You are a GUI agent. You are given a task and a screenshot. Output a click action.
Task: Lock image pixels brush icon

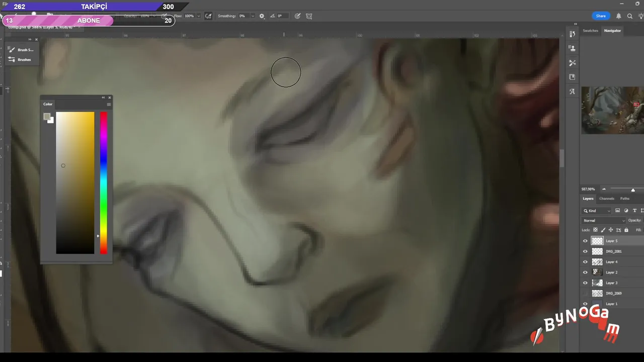tap(603, 230)
